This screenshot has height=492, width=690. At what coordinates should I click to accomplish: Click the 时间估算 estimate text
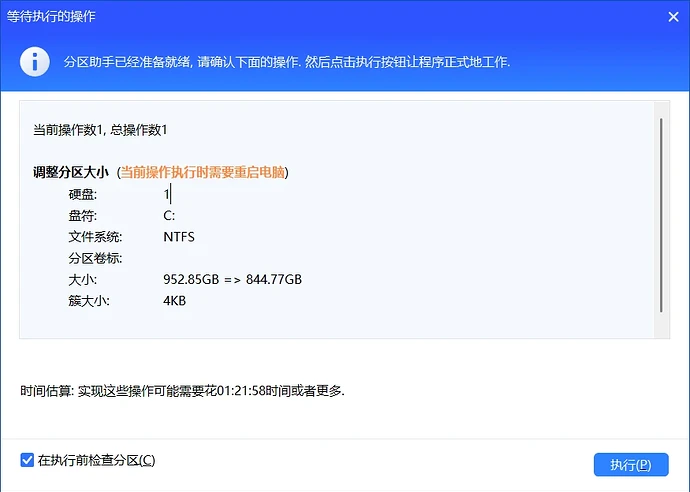[x=182, y=390]
